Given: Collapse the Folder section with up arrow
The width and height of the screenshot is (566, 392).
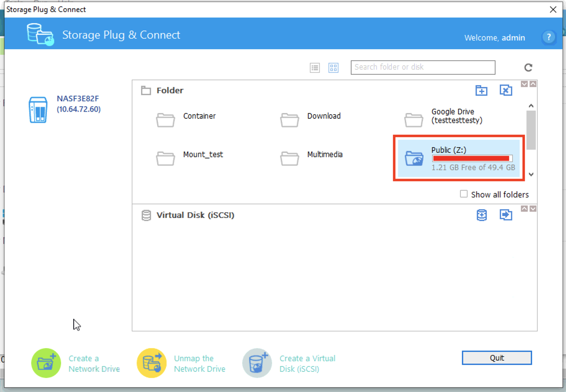Looking at the screenshot, I should (533, 84).
